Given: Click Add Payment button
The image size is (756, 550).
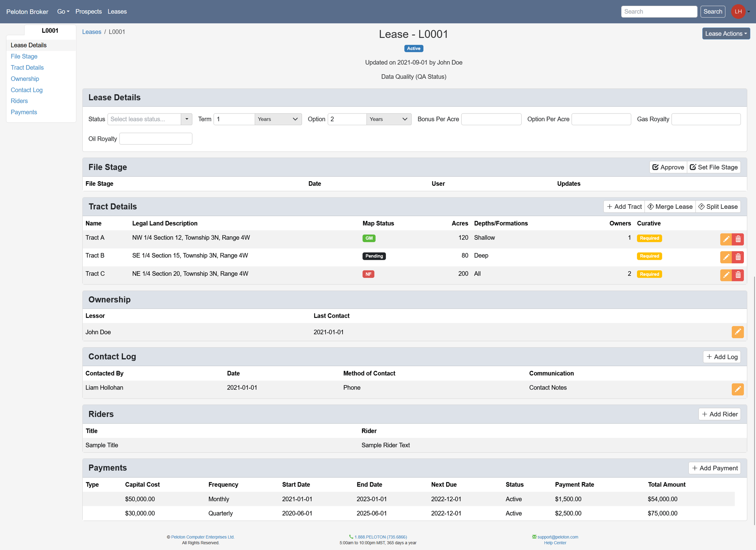Looking at the screenshot, I should [x=714, y=468].
